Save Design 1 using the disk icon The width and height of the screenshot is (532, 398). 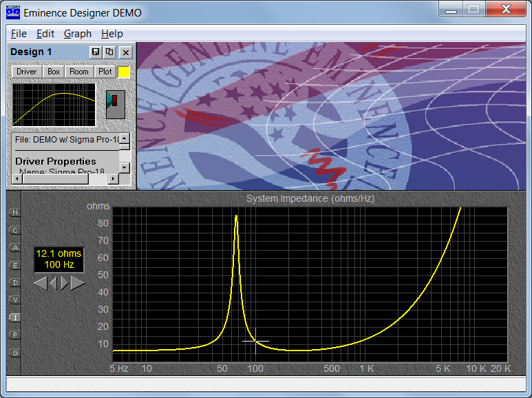pyautogui.click(x=96, y=52)
